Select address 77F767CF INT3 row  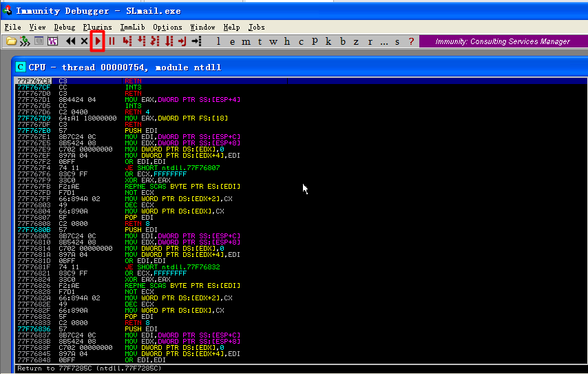(301, 87)
